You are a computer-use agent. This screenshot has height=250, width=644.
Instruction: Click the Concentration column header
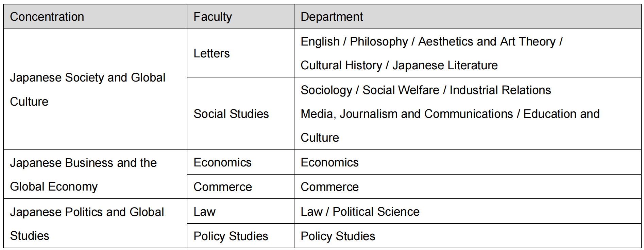47,17
